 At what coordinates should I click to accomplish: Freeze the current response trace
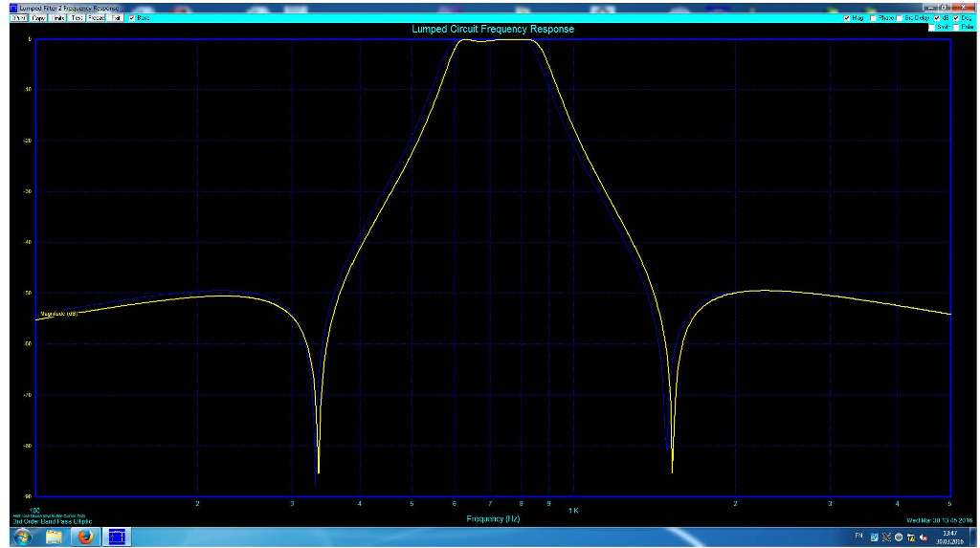tap(97, 18)
